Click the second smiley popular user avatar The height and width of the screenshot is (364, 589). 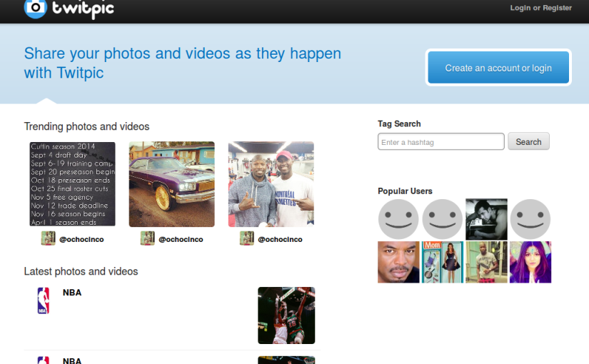click(x=443, y=219)
